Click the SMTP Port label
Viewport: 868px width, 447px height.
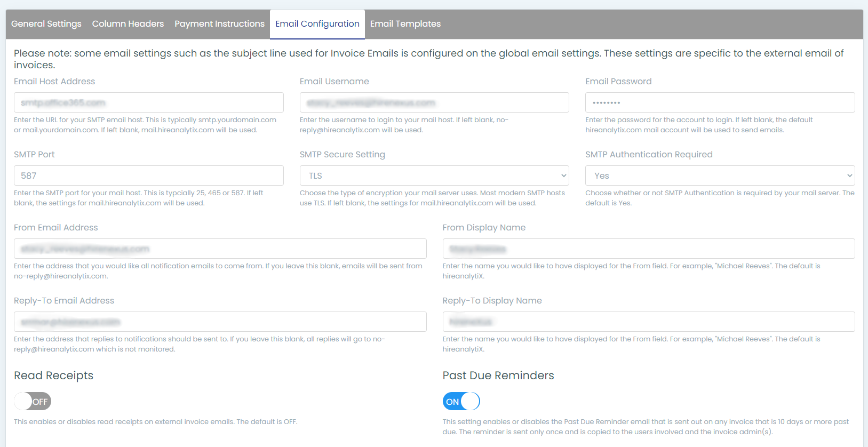pyautogui.click(x=34, y=155)
